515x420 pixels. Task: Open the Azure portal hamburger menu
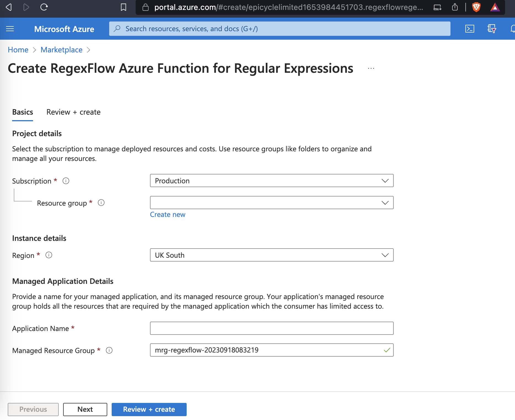coord(10,29)
